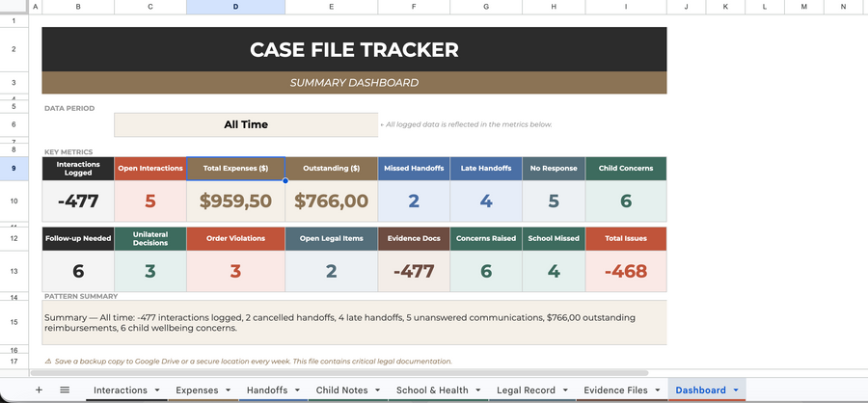Screen dimensions: 868x403
Task: Open the all sheets list icon
Action: (x=65, y=390)
